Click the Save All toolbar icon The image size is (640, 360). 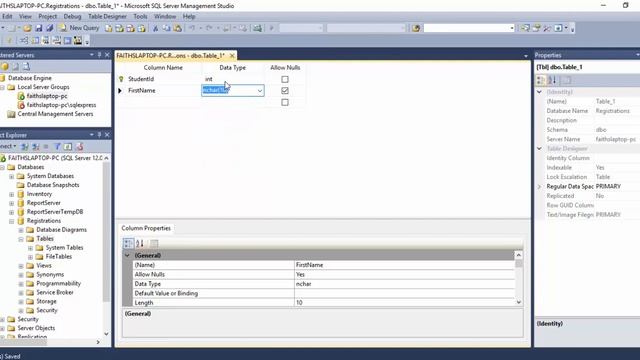[49, 28]
